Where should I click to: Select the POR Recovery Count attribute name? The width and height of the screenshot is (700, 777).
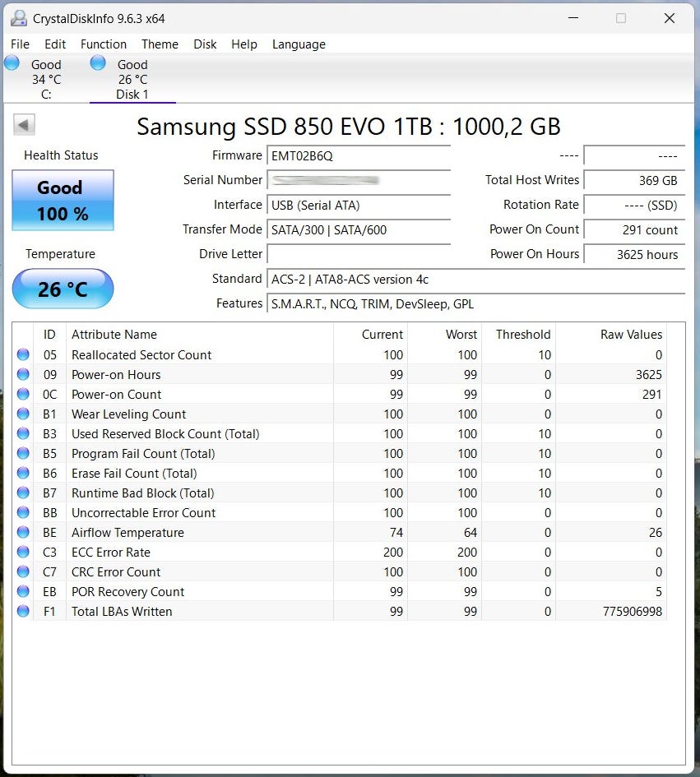pyautogui.click(x=127, y=592)
